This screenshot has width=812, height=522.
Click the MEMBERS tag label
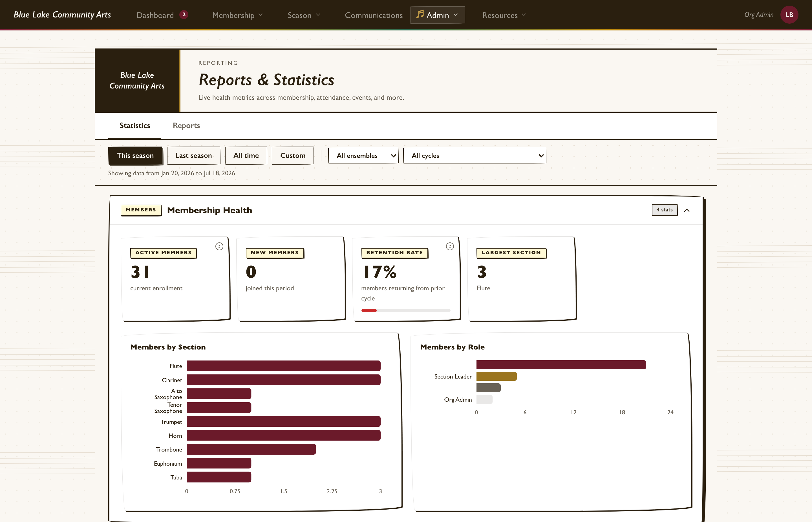click(x=141, y=210)
